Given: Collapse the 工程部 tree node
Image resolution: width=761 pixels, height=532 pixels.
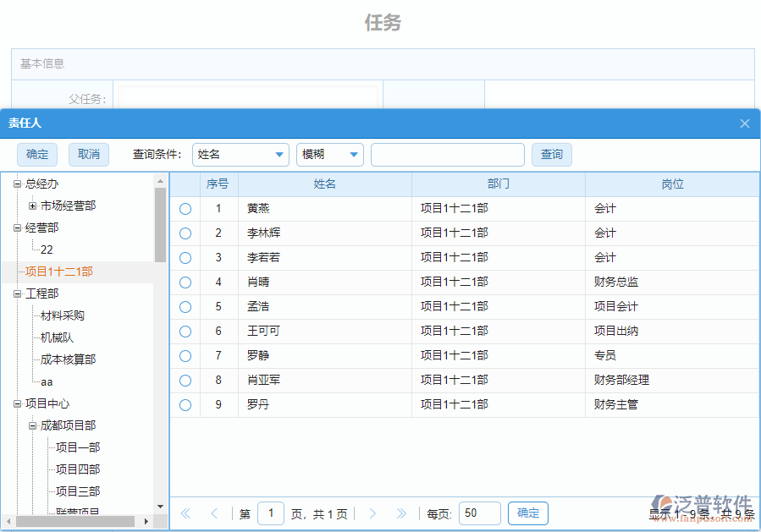Looking at the screenshot, I should [x=18, y=293].
